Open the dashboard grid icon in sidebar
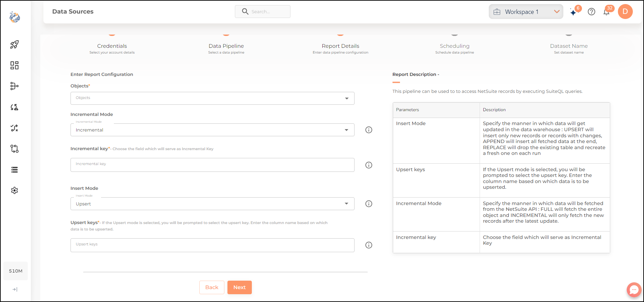The image size is (644, 302). point(15,65)
